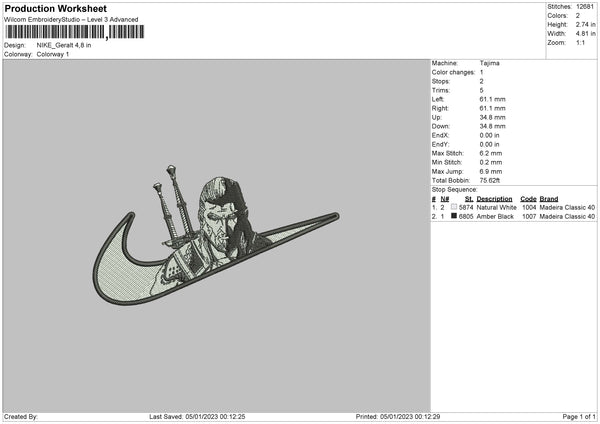
Task: Click the Max Stitch value 6.2 mm
Action: (x=491, y=153)
